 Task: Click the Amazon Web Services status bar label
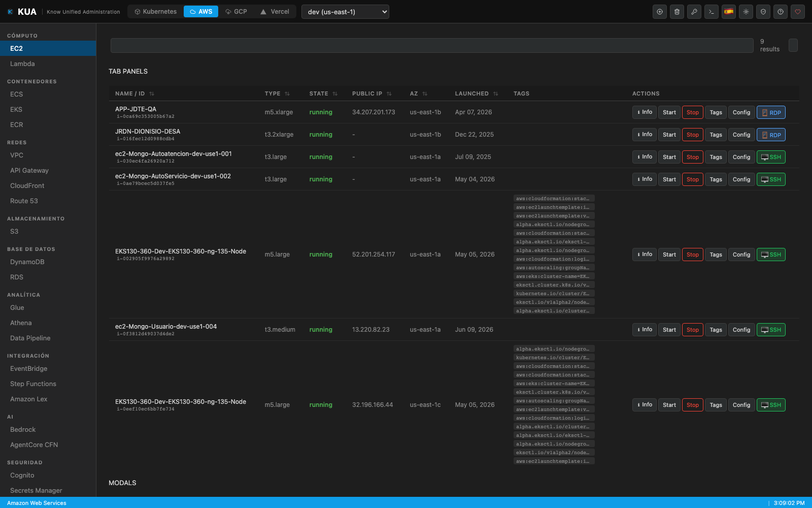37,503
